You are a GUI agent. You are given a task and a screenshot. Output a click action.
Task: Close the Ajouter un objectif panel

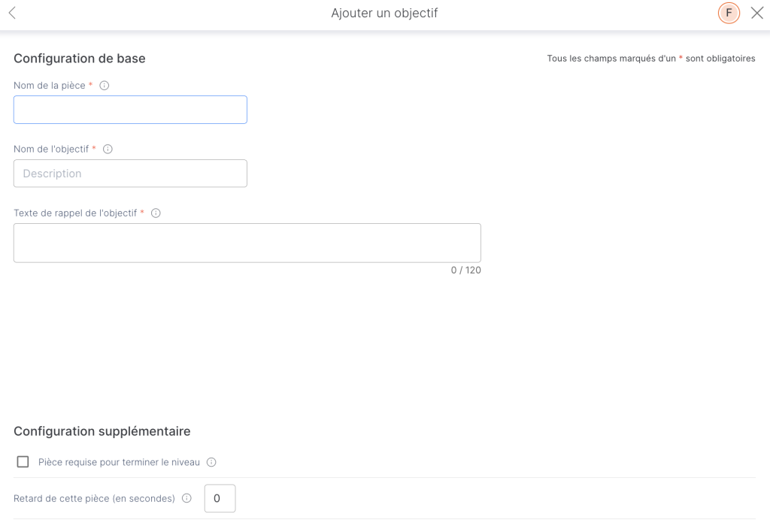[x=757, y=14]
